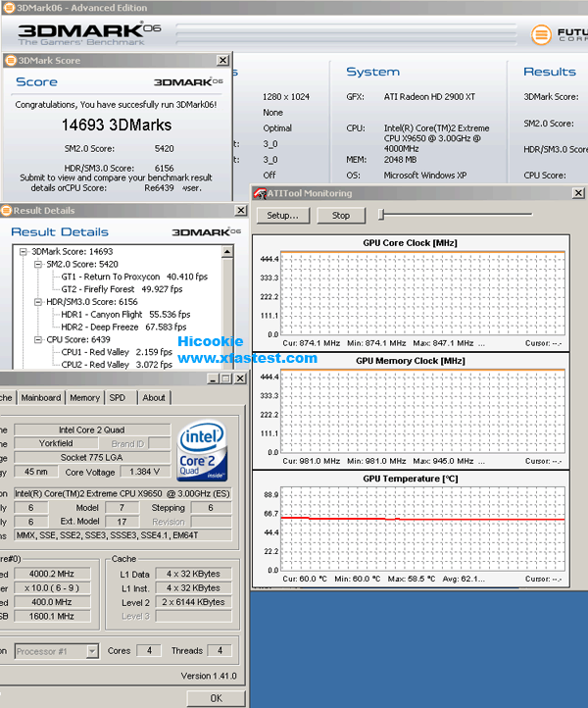This screenshot has width=588, height=708.
Task: Click the GPU Memory Clock graph
Action: coord(422,411)
